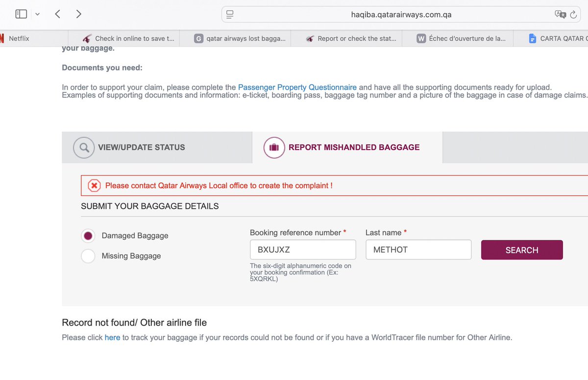Open the VIEW/UPDATE STATUS tab
Image resolution: width=588 pixels, height=380 pixels.
point(157,147)
